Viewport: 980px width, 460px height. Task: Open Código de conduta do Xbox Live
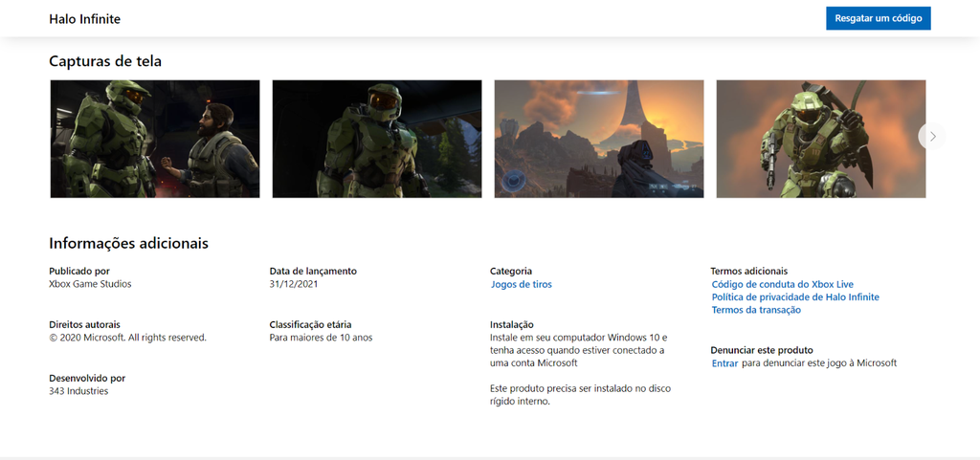[x=783, y=285]
